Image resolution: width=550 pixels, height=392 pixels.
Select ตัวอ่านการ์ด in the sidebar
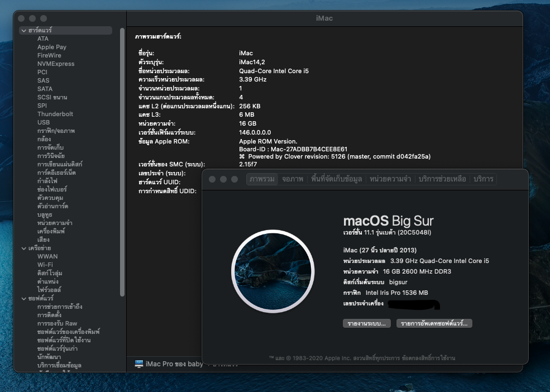tap(52, 207)
